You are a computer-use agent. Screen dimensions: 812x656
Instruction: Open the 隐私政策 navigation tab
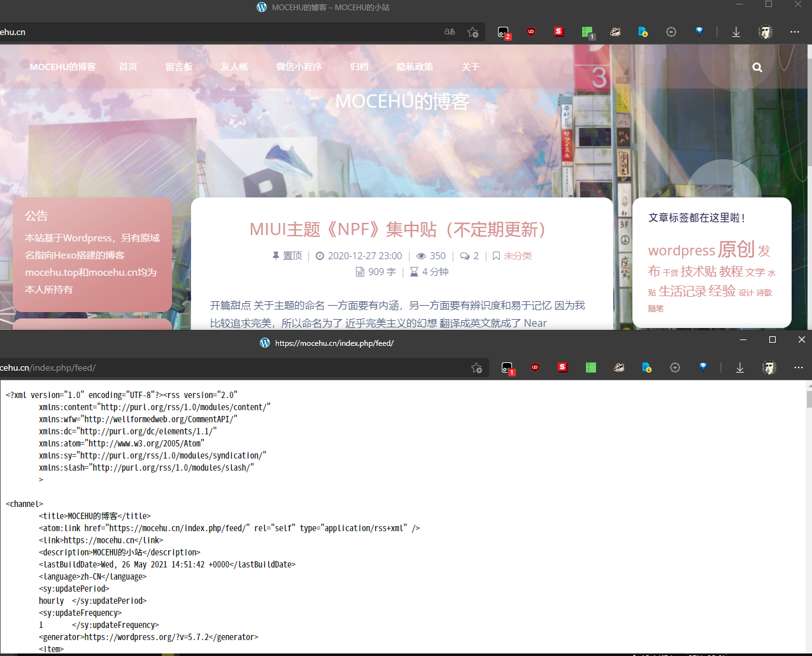415,66
